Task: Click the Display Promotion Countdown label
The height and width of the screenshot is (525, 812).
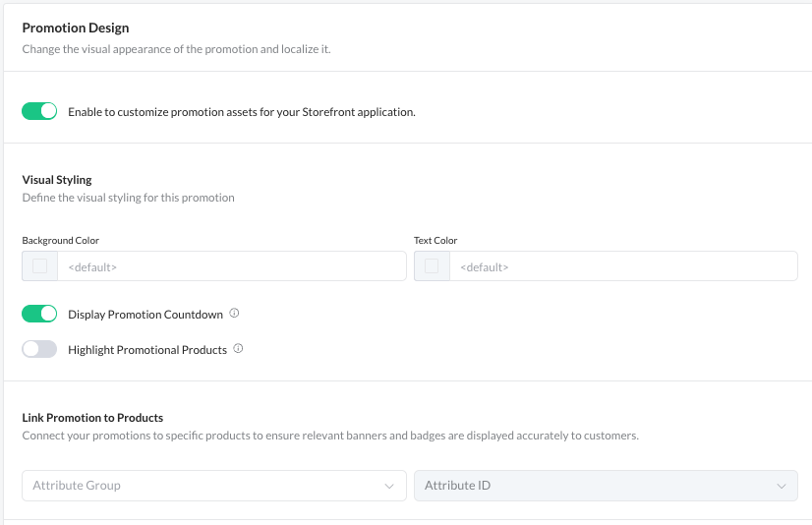Action: tap(145, 315)
